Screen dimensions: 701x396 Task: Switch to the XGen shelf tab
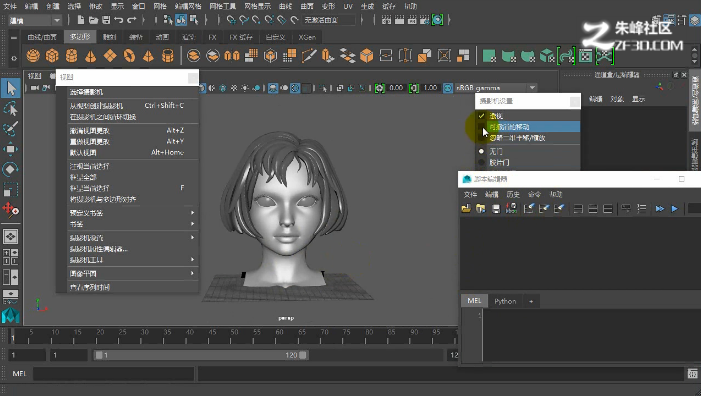[307, 37]
